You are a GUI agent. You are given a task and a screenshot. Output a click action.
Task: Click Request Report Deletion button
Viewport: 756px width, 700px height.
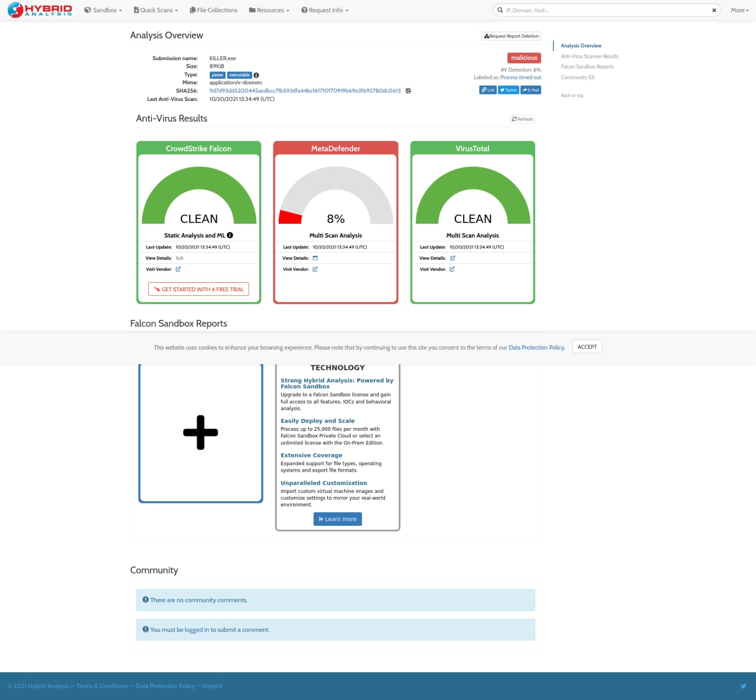pos(511,36)
